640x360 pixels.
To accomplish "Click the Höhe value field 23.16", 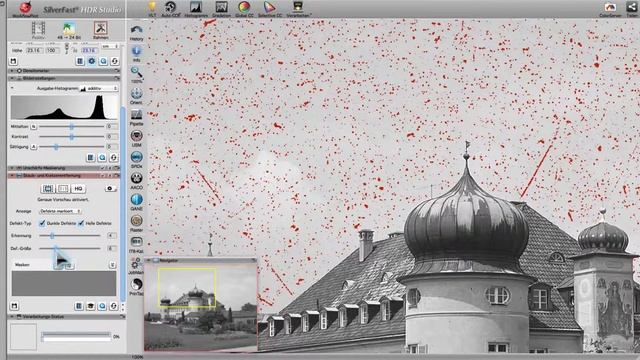I will [x=34, y=50].
